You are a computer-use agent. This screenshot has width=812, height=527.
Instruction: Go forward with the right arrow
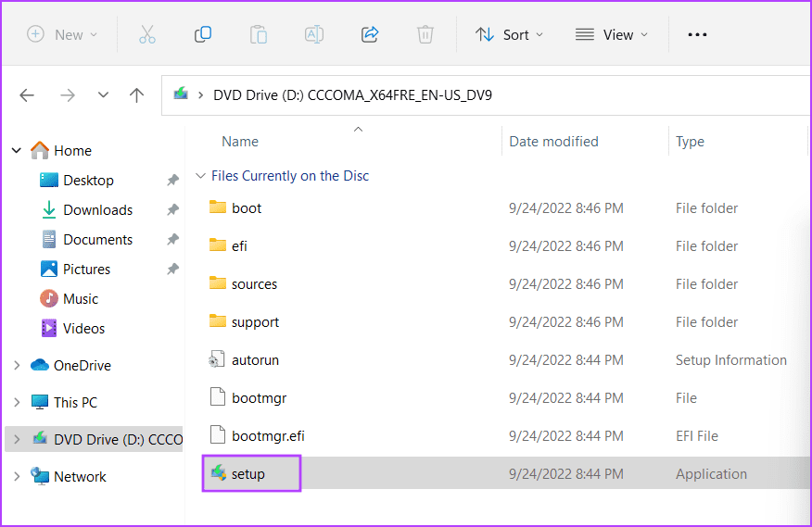coord(68,95)
